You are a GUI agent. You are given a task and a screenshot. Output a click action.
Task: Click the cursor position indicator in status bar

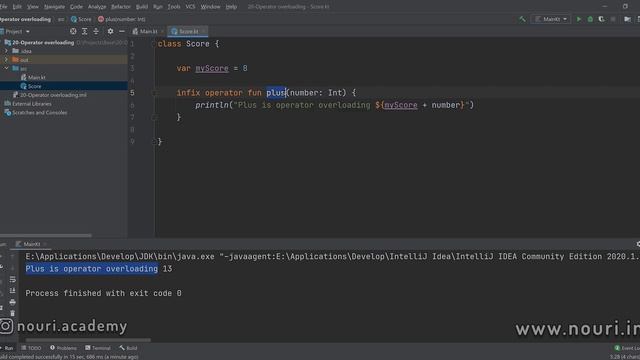point(625,357)
